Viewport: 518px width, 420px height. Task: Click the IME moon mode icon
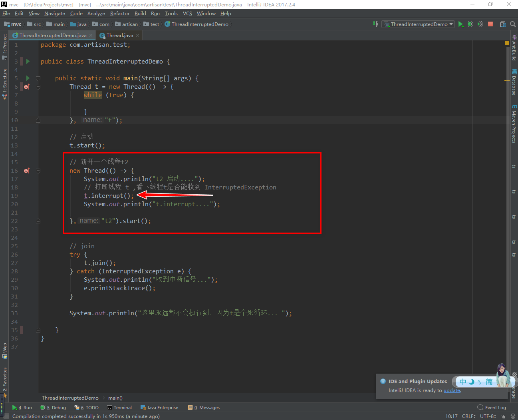click(471, 382)
